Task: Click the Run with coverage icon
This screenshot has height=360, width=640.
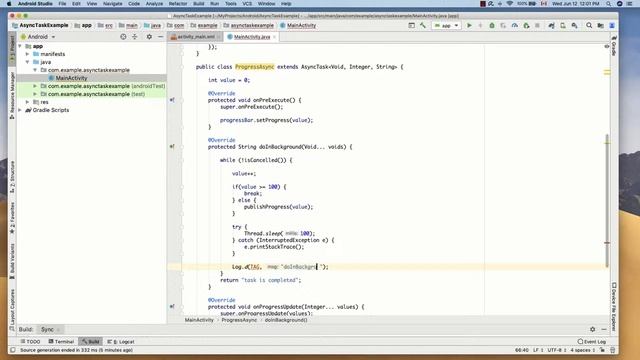Action: [503, 25]
